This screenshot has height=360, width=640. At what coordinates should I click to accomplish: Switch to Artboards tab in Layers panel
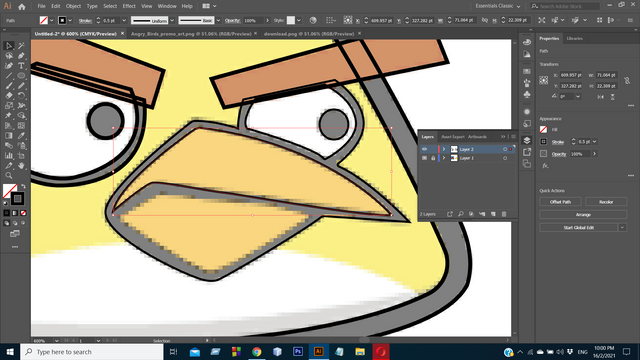(478, 137)
